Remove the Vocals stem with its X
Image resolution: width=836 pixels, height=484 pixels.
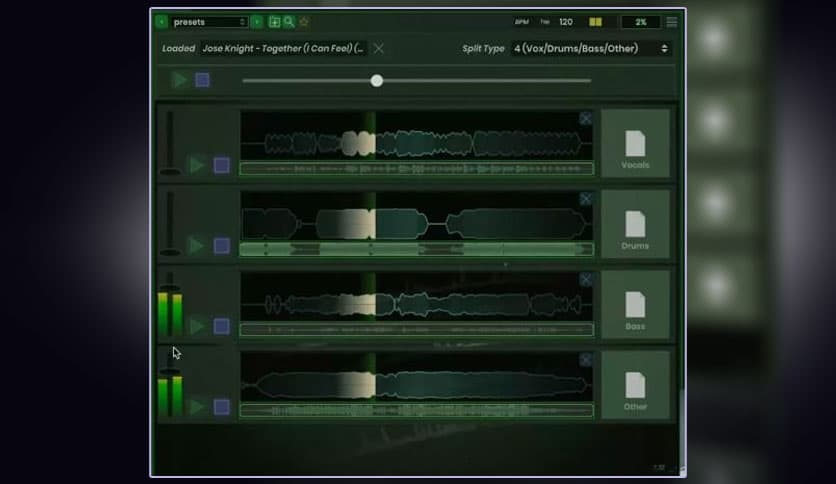coord(585,118)
